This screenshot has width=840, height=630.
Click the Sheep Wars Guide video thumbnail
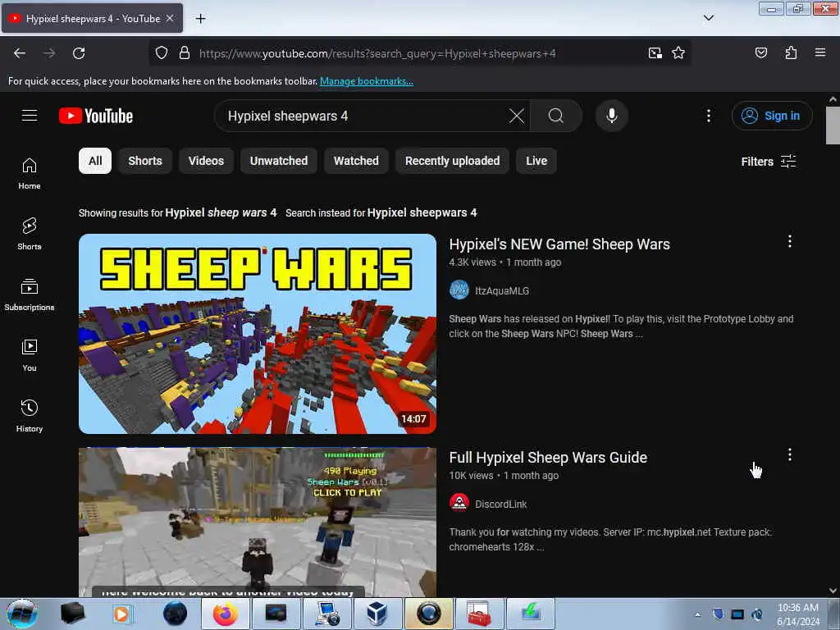click(x=257, y=523)
